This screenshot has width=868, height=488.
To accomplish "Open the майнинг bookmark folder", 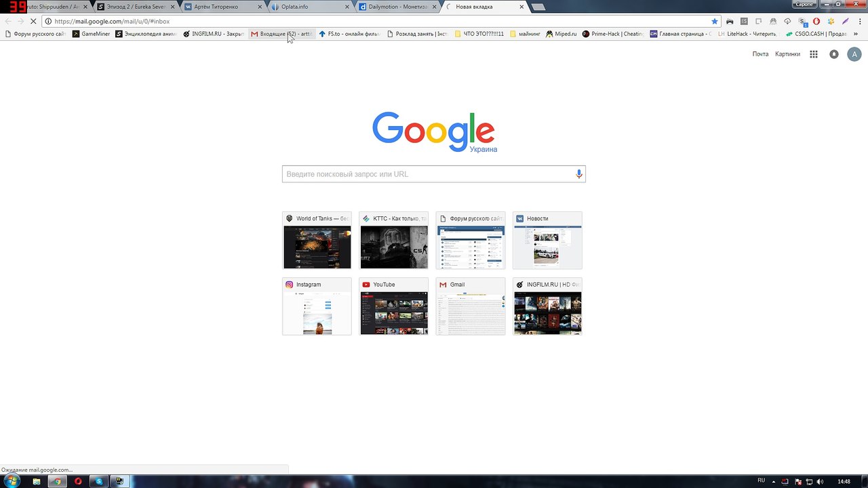I will point(525,33).
